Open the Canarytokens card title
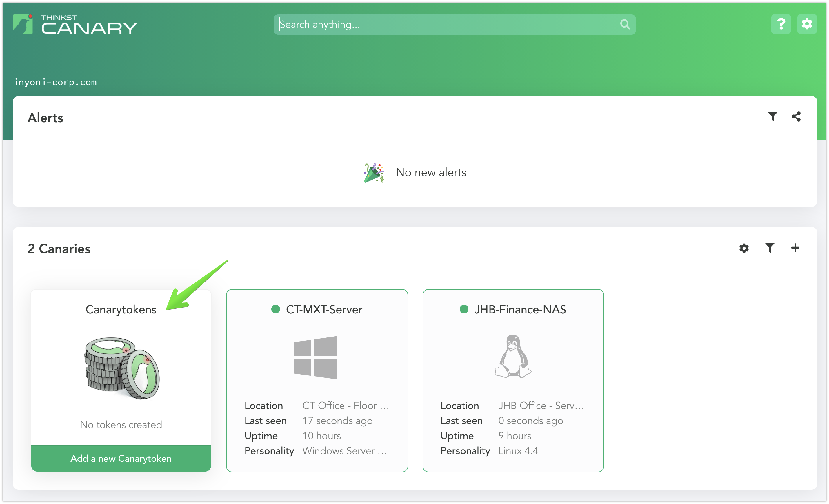 [121, 310]
